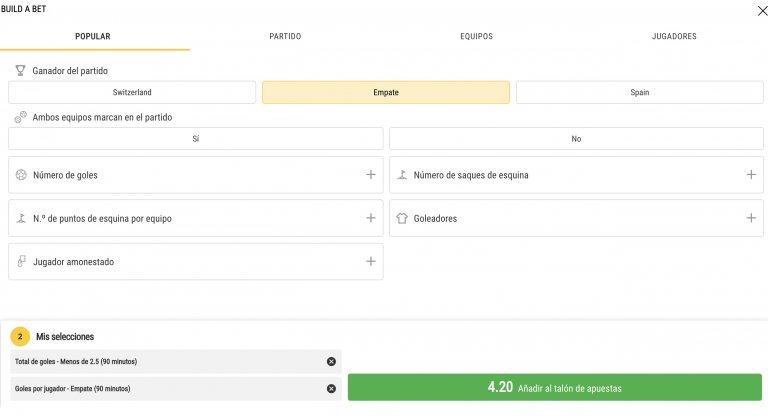
Task: Deselect the Empate match result option
Action: (385, 92)
